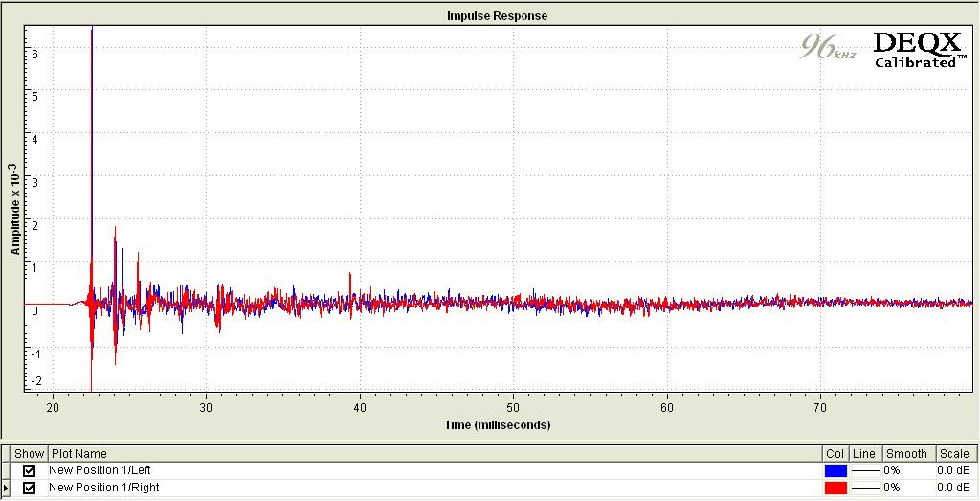Click the line style of the Right plot
Image resolution: width=980 pixels, height=501 pixels.
click(865, 488)
